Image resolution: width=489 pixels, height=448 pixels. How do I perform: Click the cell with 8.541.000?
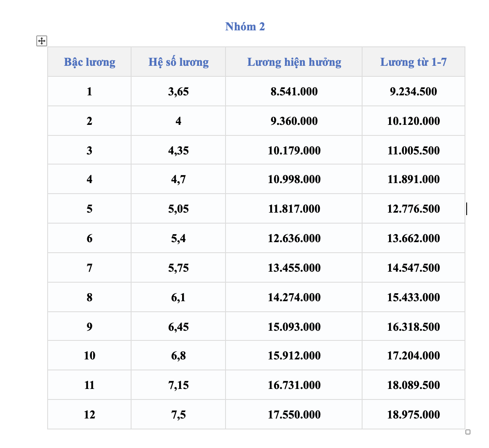point(294,92)
